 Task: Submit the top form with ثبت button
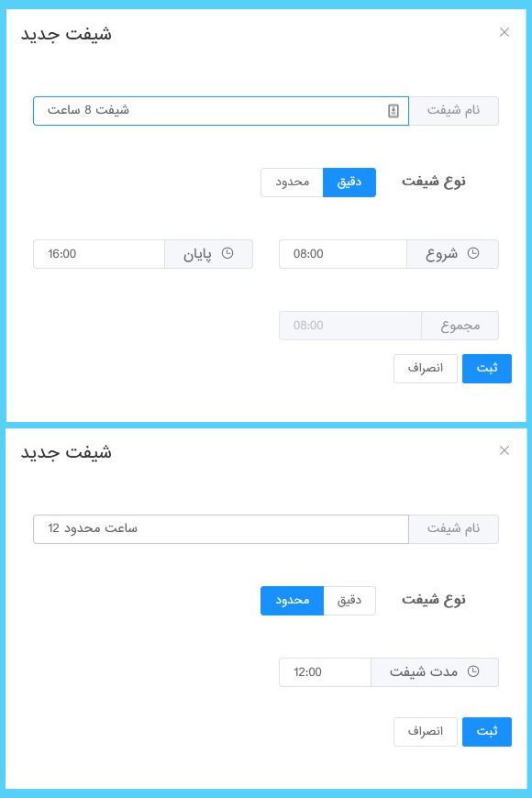point(487,368)
